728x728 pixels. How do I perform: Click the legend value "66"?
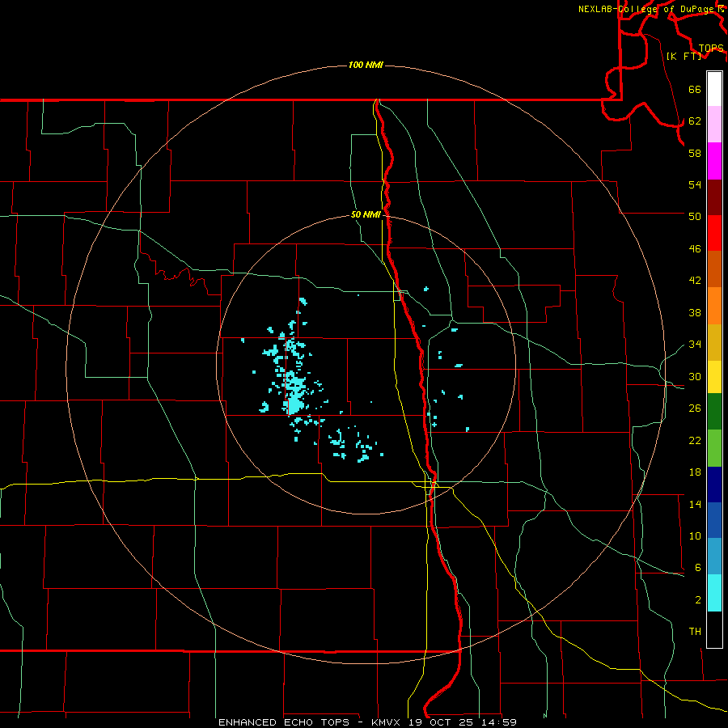[695, 89]
